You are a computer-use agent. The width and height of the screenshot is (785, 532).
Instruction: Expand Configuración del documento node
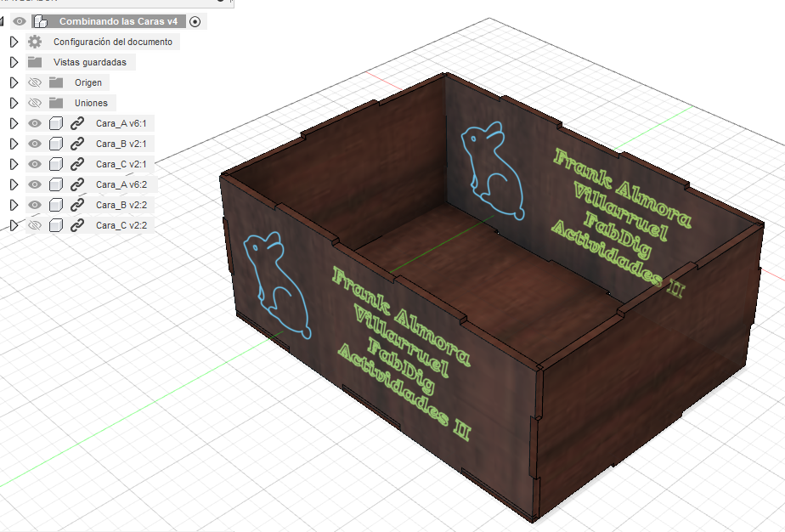pos(14,42)
